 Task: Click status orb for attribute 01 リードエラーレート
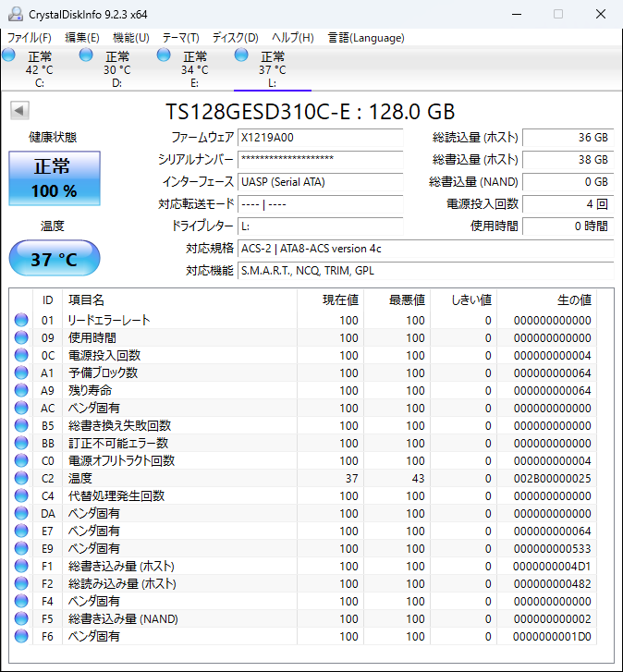[21, 321]
